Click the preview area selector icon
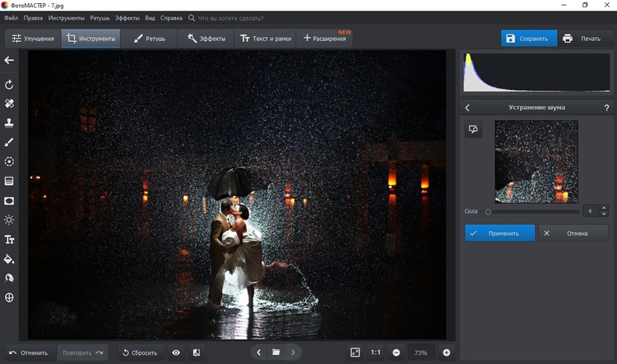 (473, 129)
